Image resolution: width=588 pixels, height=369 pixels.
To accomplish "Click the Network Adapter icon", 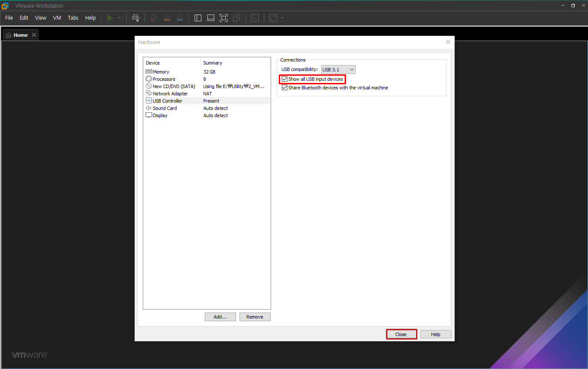I will pyautogui.click(x=149, y=94).
